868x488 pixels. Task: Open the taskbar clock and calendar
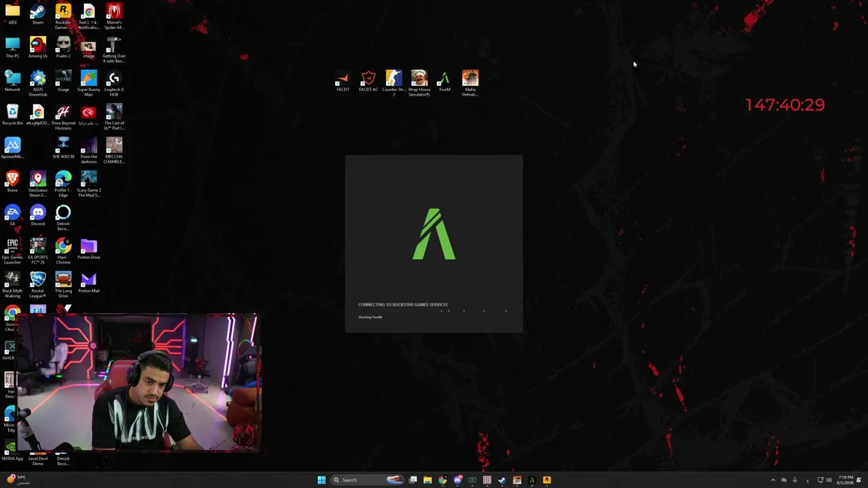click(x=846, y=480)
